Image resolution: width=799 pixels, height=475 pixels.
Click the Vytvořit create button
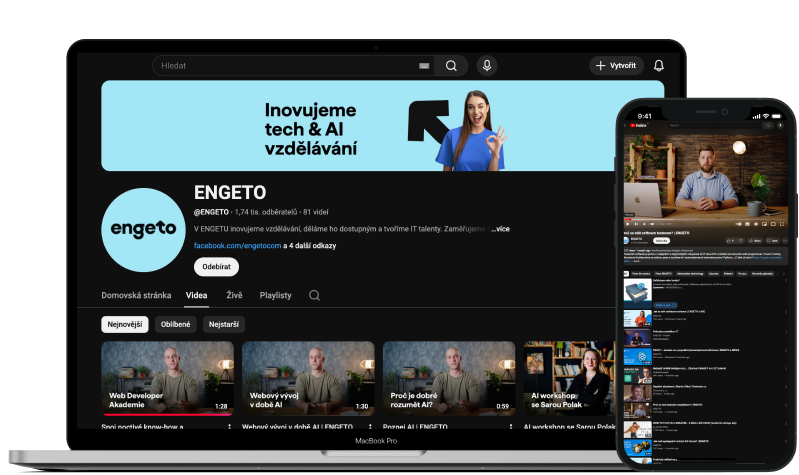tap(617, 66)
